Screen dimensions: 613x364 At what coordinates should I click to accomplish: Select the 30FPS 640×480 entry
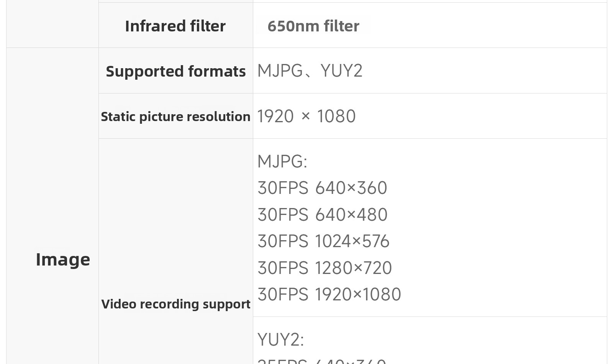tap(323, 215)
